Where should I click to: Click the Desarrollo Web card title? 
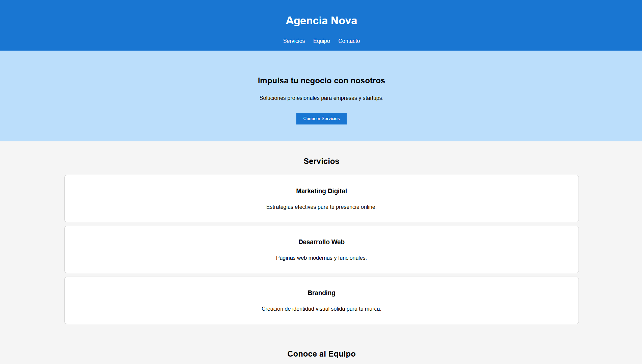click(321, 242)
